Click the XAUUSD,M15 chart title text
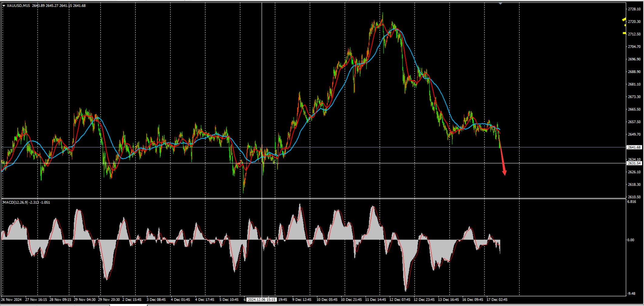The width and height of the screenshot is (644, 306). point(18,5)
